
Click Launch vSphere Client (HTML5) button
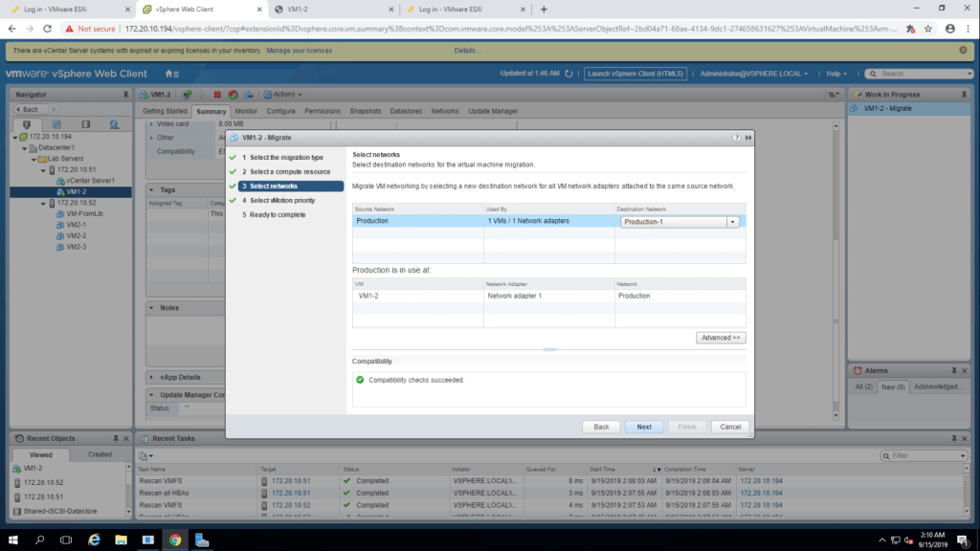tap(635, 74)
